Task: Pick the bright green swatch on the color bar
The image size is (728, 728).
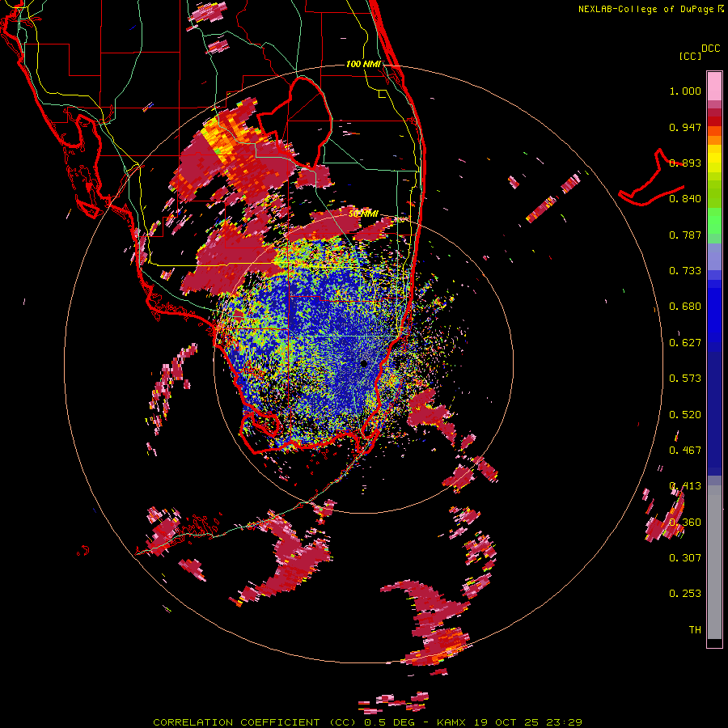Action: point(714,221)
